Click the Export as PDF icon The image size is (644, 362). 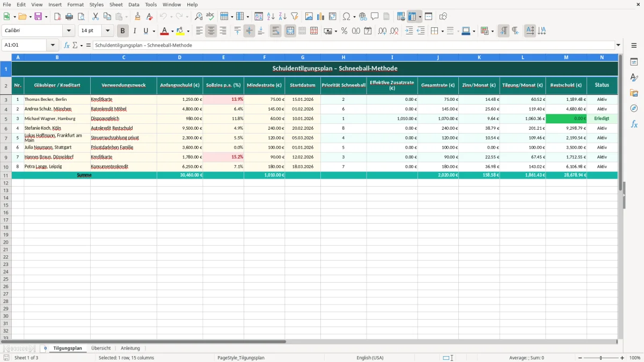(57, 17)
